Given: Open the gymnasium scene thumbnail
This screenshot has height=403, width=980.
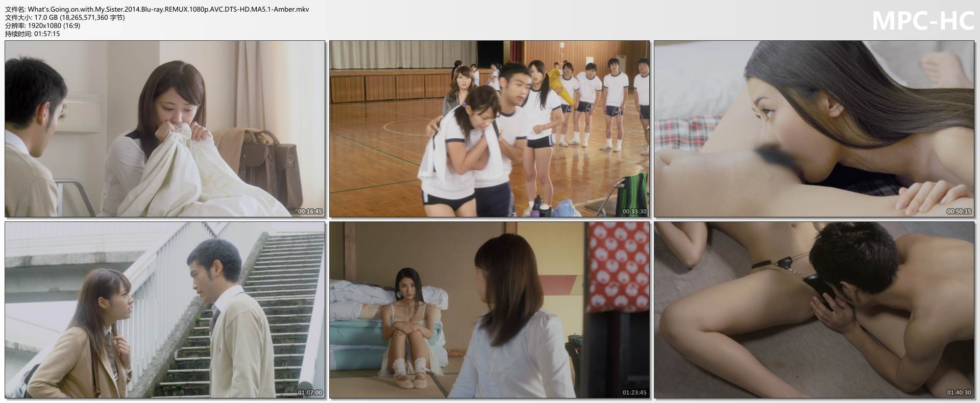Looking at the screenshot, I should pyautogui.click(x=489, y=129).
